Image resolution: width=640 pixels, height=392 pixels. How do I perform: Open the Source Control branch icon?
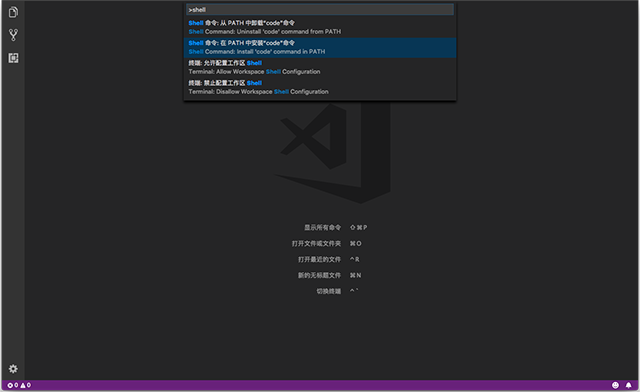[13, 35]
